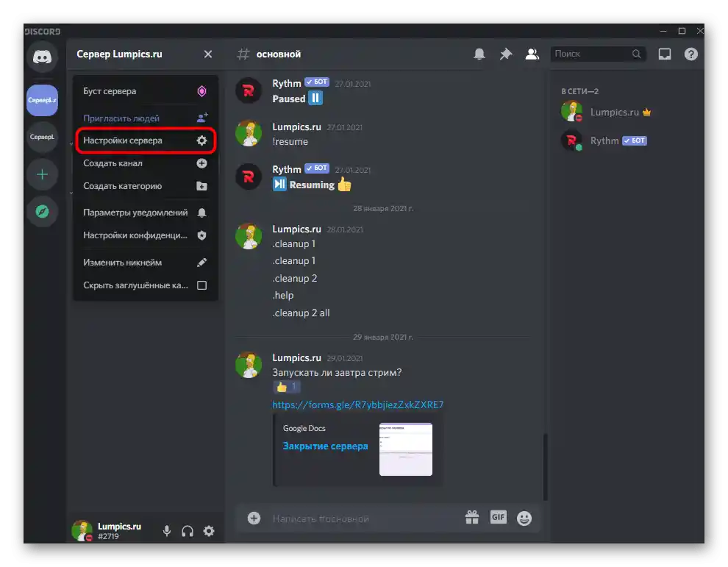The height and width of the screenshot is (567, 728).
Task: Click Rythm avatar beside the Resuming message
Action: coord(249,176)
